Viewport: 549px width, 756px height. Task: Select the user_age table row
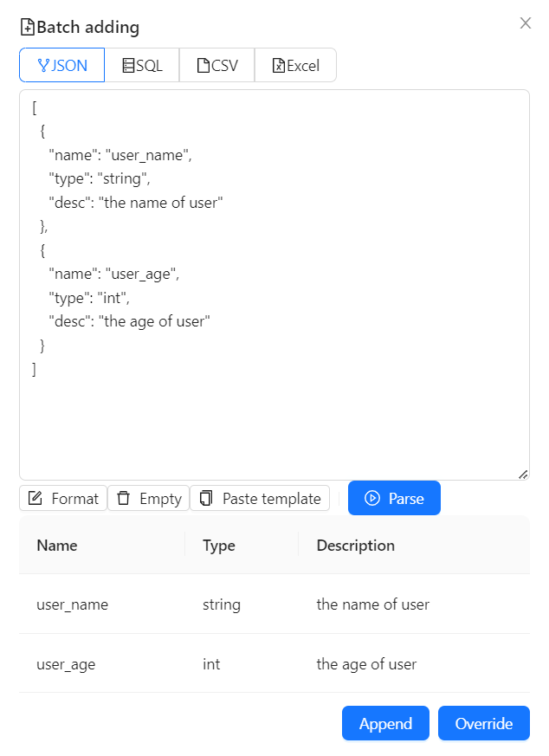click(274, 664)
